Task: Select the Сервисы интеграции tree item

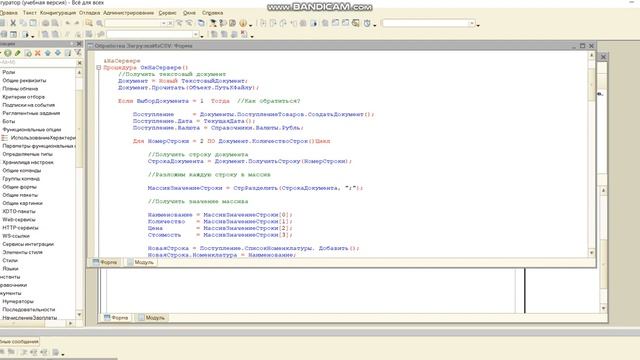Action: pos(28,244)
